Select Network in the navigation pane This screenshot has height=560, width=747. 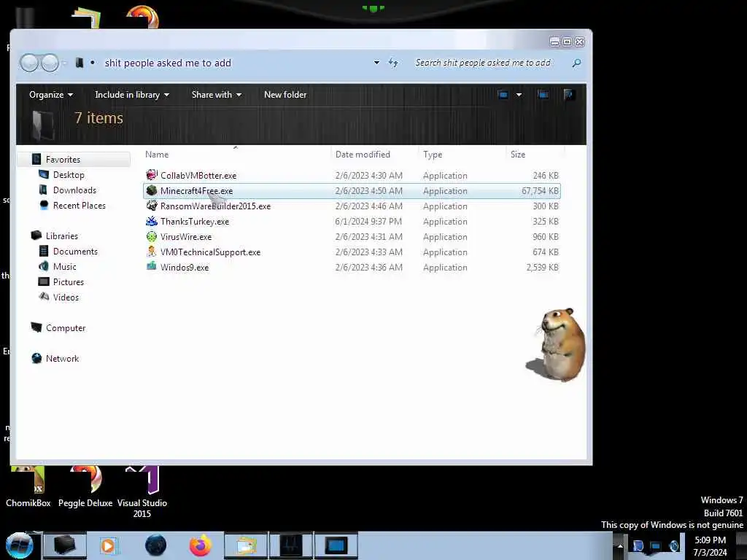tap(63, 358)
